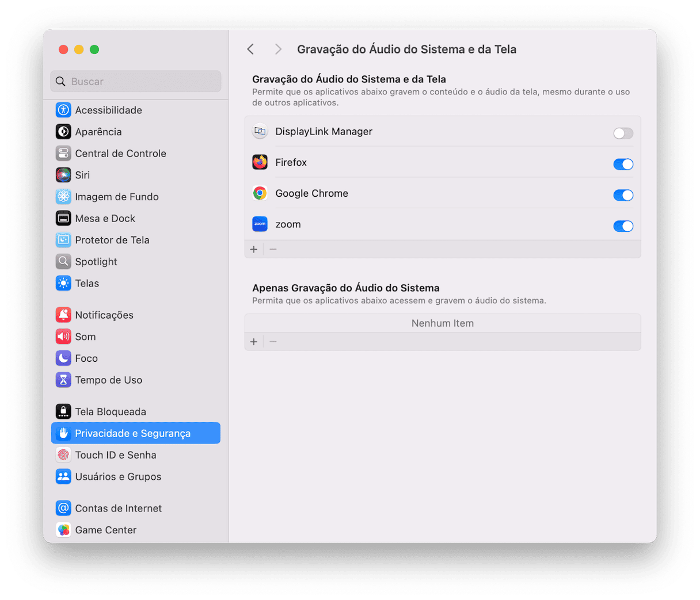Go to Mesa e Dock label
The image size is (700, 600).
click(105, 219)
